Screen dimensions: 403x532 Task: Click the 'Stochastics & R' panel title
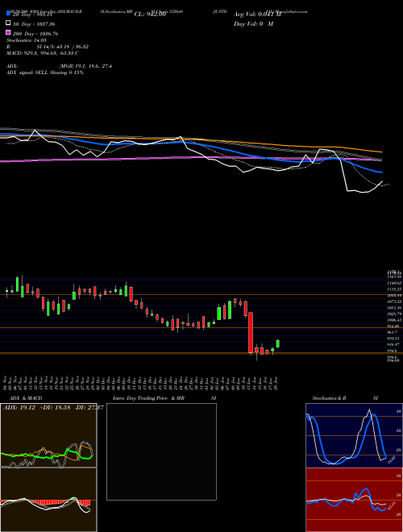click(x=330, y=398)
